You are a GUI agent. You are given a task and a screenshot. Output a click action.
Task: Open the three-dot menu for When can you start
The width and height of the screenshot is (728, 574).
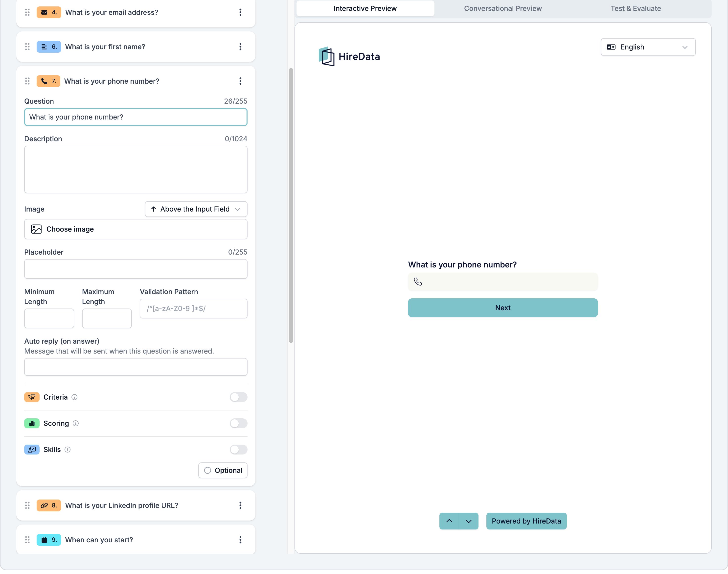pyautogui.click(x=240, y=540)
